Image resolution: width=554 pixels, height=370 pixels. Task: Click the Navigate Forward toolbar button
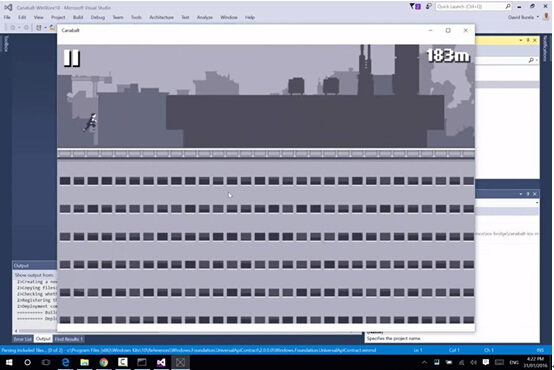pos(26,28)
